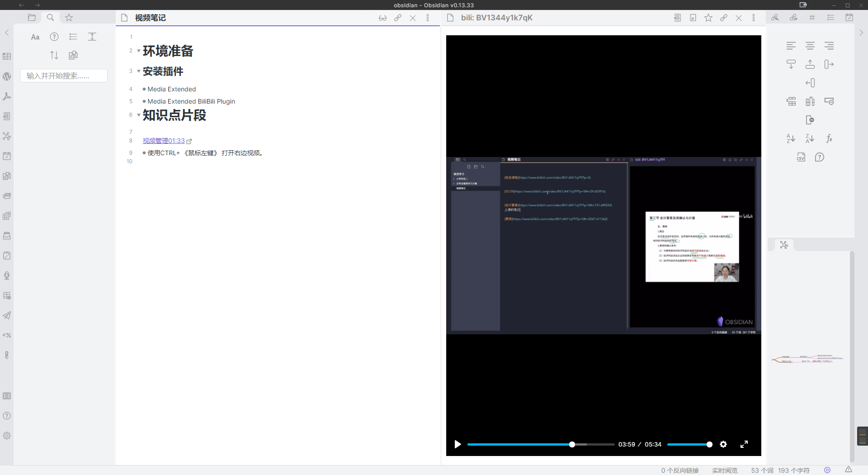Copy search results icon

click(73, 55)
